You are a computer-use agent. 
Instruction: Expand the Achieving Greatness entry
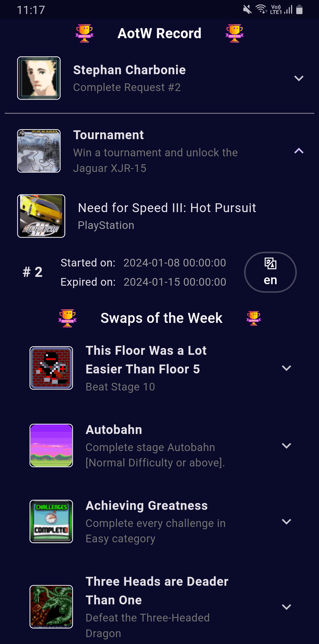286,522
